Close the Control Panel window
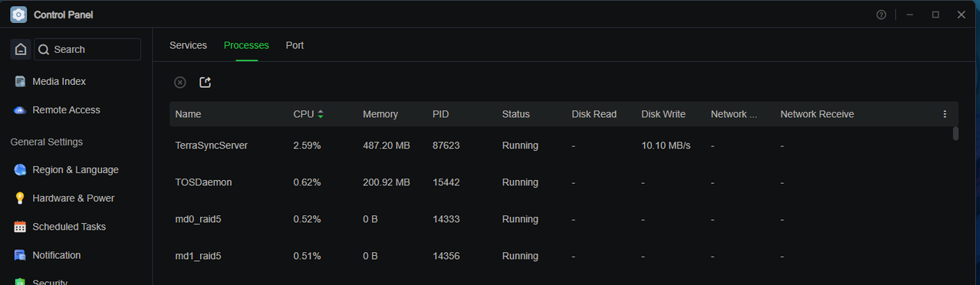This screenshot has height=285, width=980. point(961,15)
